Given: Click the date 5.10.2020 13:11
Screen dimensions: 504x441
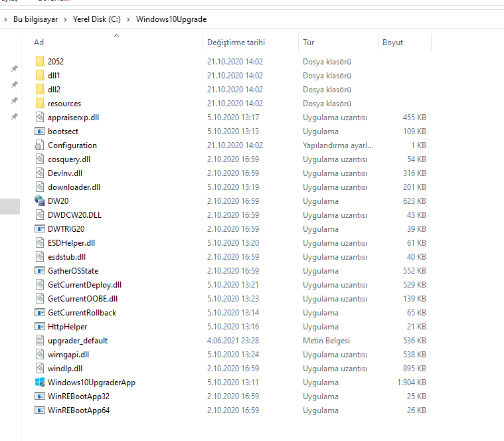Looking at the screenshot, I should tap(232, 382).
